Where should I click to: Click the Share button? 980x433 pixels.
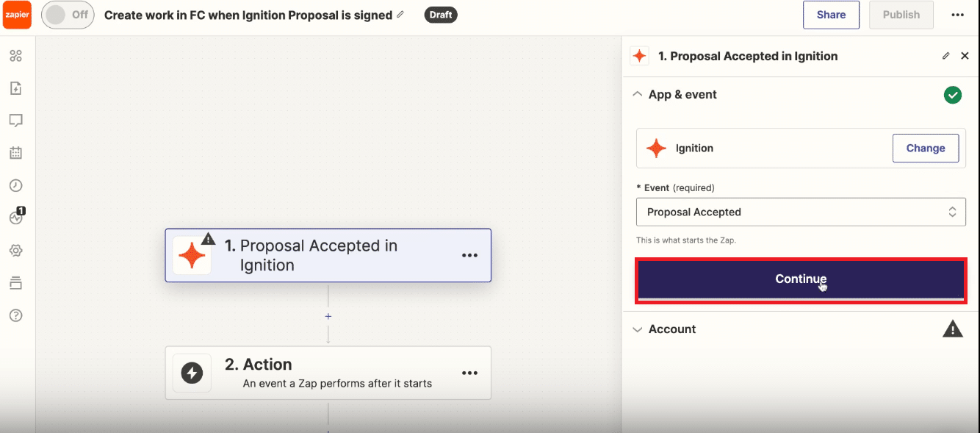(x=831, y=15)
